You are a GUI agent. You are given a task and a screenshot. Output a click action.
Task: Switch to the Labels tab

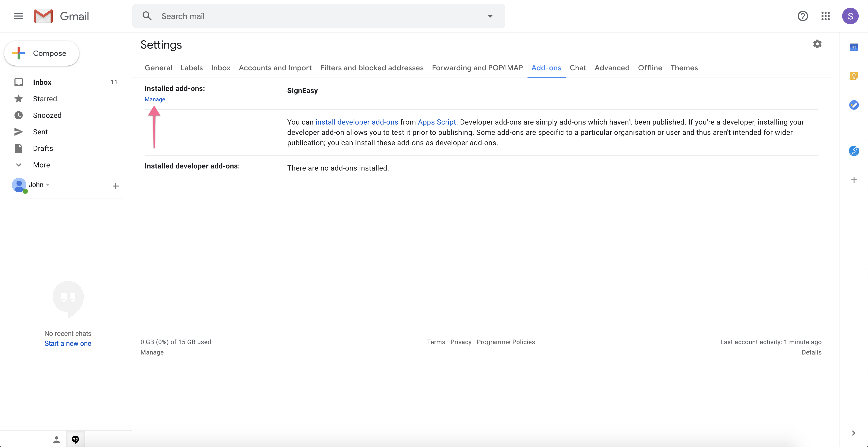pyautogui.click(x=192, y=68)
